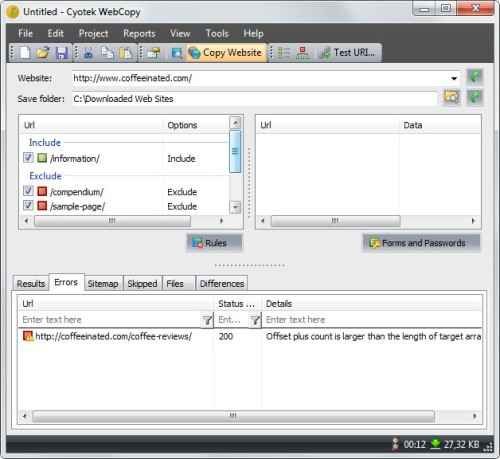The width and height of the screenshot is (500, 459).
Task: View the Differences tab
Action: [x=222, y=284]
